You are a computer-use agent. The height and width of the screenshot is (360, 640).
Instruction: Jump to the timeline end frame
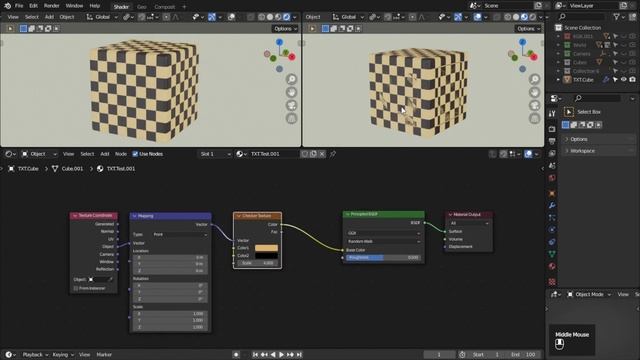[x=299, y=355]
